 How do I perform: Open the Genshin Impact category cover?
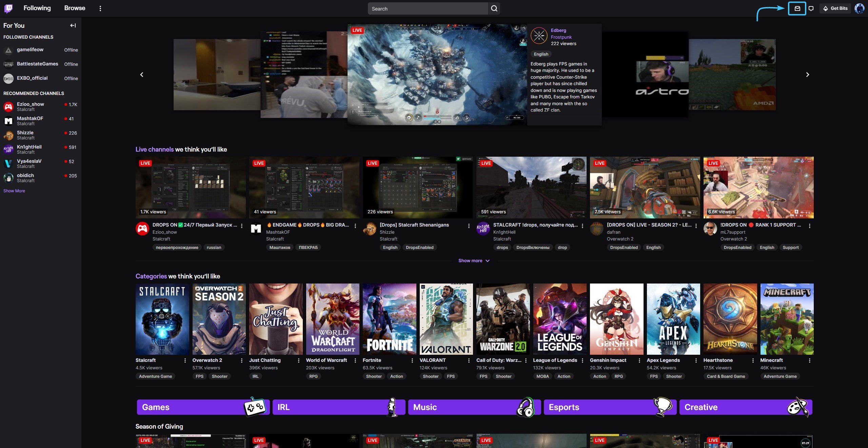616,319
